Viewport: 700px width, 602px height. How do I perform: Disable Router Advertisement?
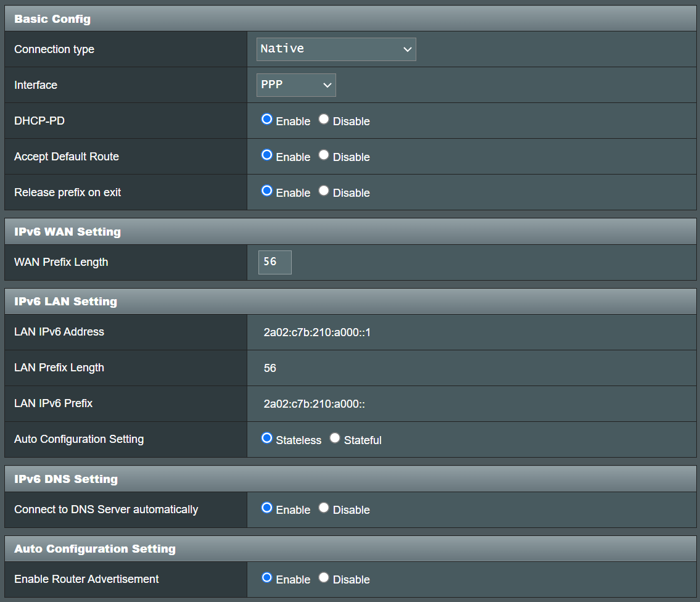(x=324, y=577)
